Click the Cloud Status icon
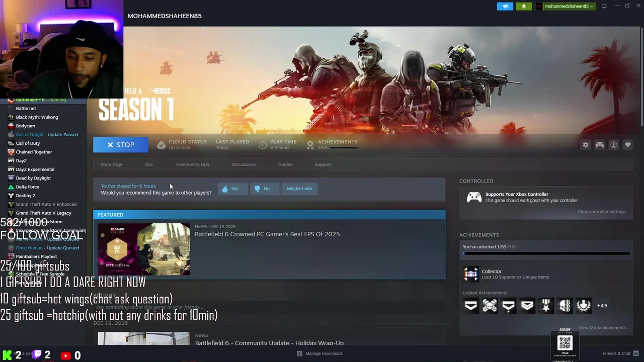This screenshot has height=362, width=644. pos(161,145)
